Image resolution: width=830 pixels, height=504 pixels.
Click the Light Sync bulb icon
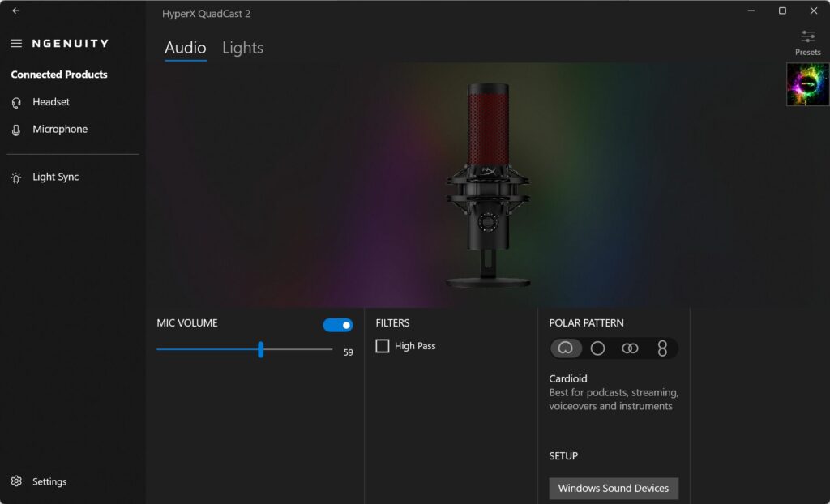16,178
